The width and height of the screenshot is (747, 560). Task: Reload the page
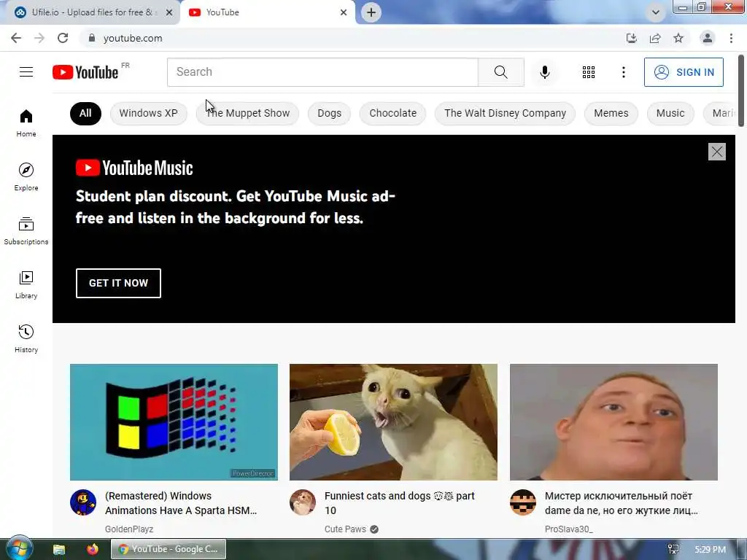pos(63,38)
